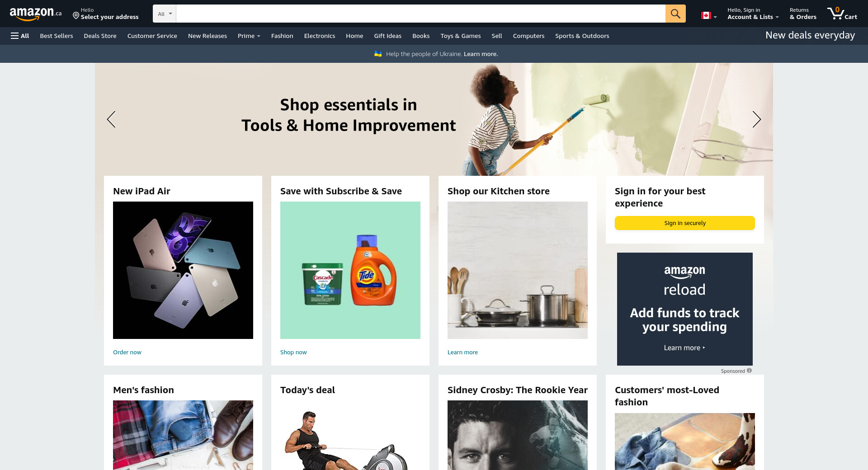868x470 pixels.
Task: Advance to next banner slide arrow
Action: pos(756,119)
